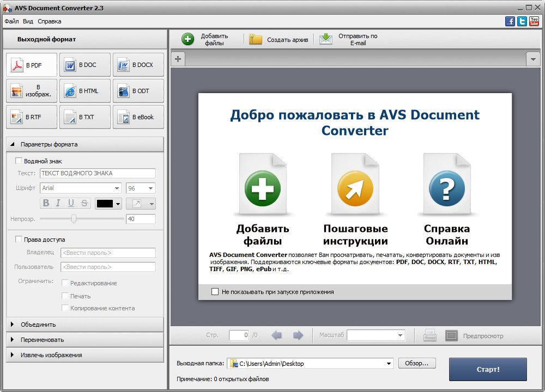This screenshot has height=392, width=545.
Task: Open the YouTube channel icon
Action: pos(534,21)
